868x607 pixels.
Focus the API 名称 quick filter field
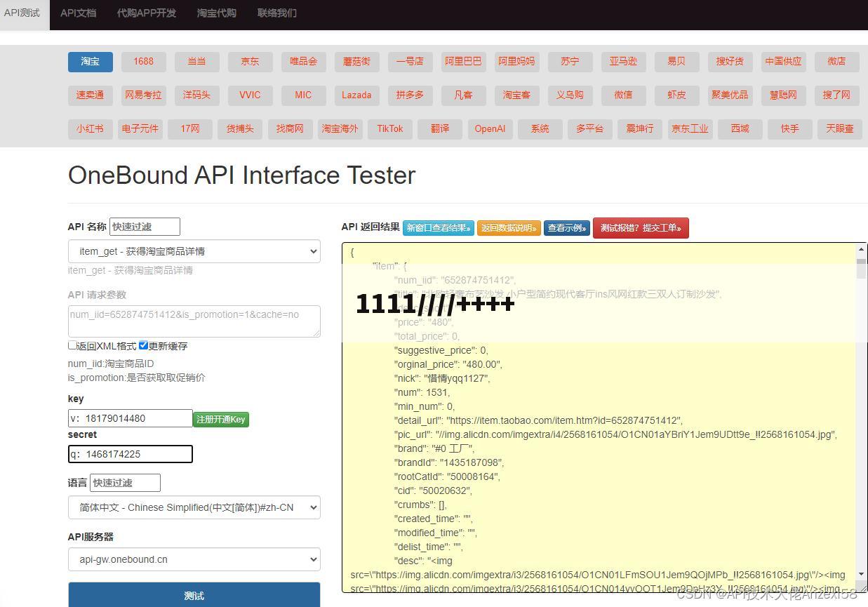click(145, 227)
